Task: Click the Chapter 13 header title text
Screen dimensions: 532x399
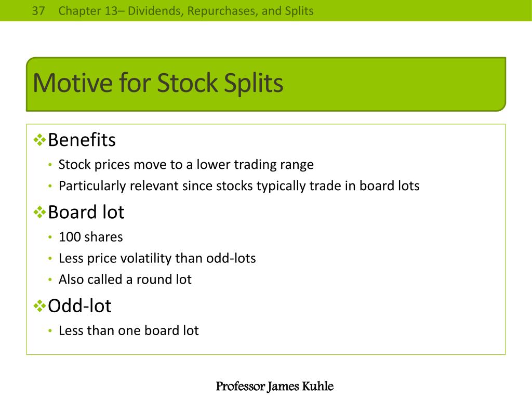Action: (x=186, y=11)
